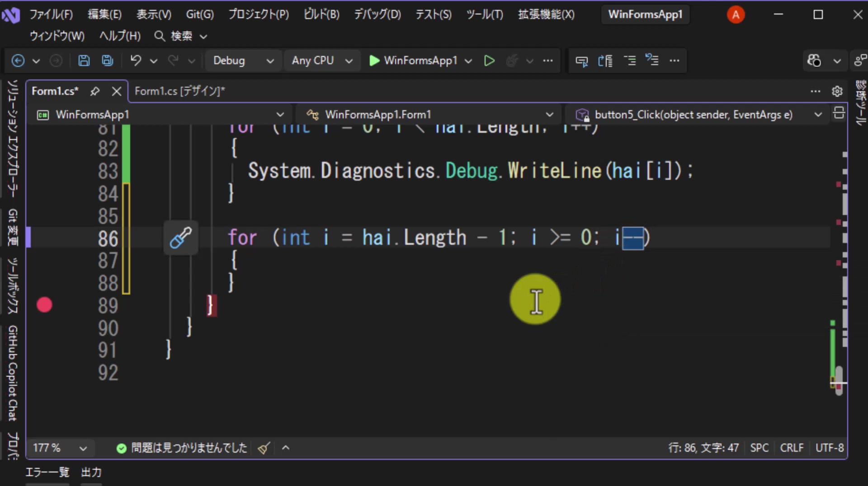
Task: Open the エラー一覧 panel tab
Action: (47, 472)
